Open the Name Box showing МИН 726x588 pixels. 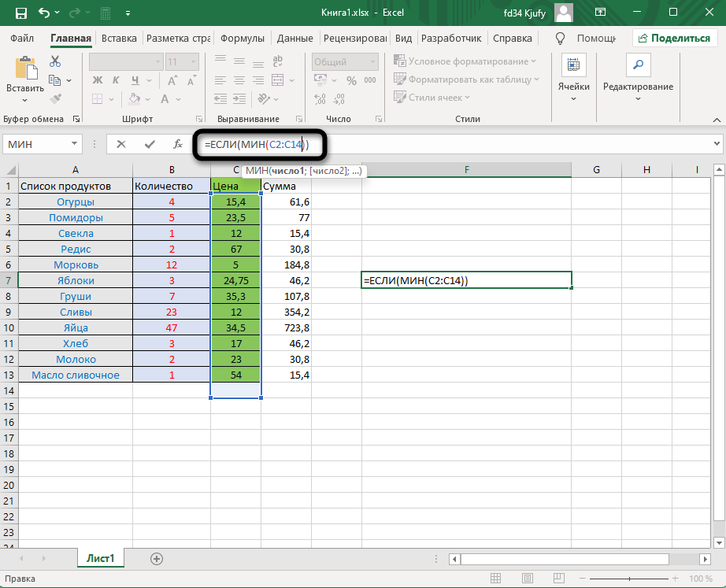click(43, 144)
